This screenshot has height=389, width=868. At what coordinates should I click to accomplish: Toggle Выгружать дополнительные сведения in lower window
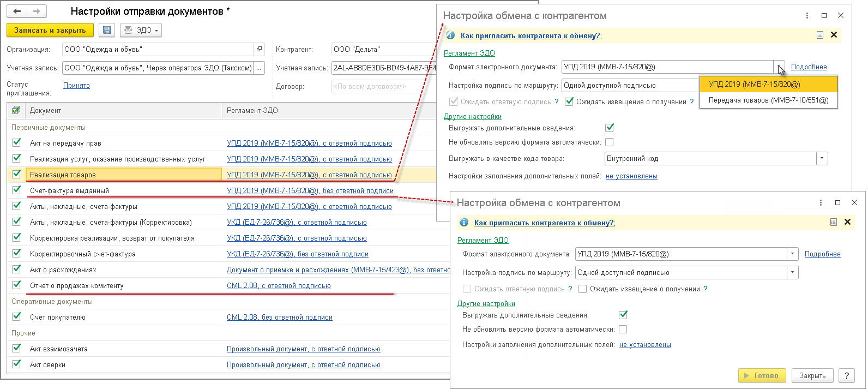pyautogui.click(x=623, y=315)
